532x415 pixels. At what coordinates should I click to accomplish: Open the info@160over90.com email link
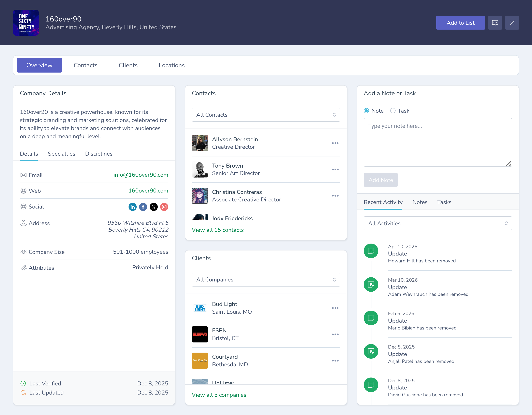141,175
